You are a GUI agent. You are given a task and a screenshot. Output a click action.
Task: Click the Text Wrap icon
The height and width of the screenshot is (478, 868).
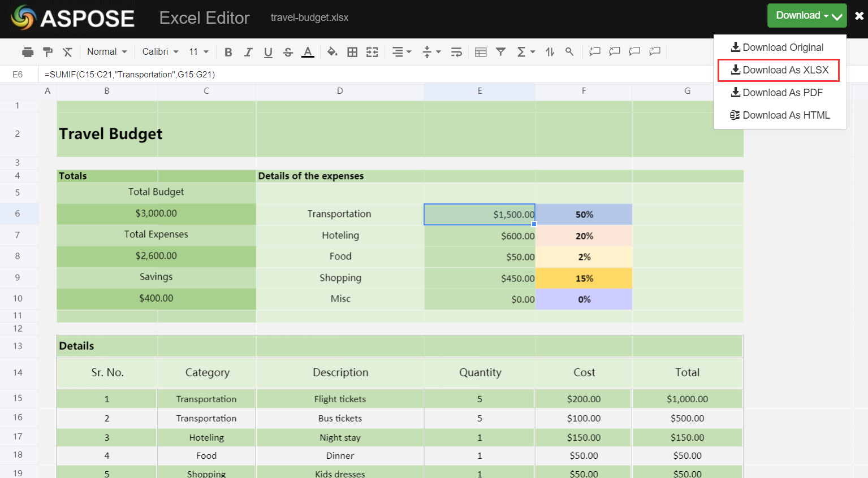pos(456,52)
